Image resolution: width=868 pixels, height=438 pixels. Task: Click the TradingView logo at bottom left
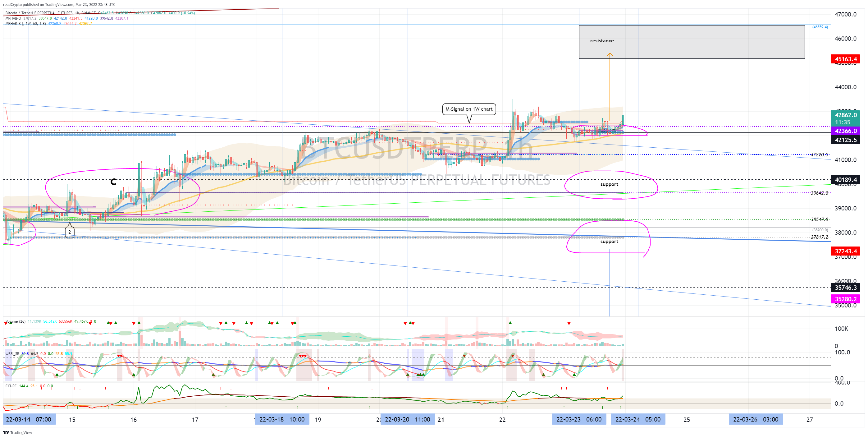click(17, 432)
